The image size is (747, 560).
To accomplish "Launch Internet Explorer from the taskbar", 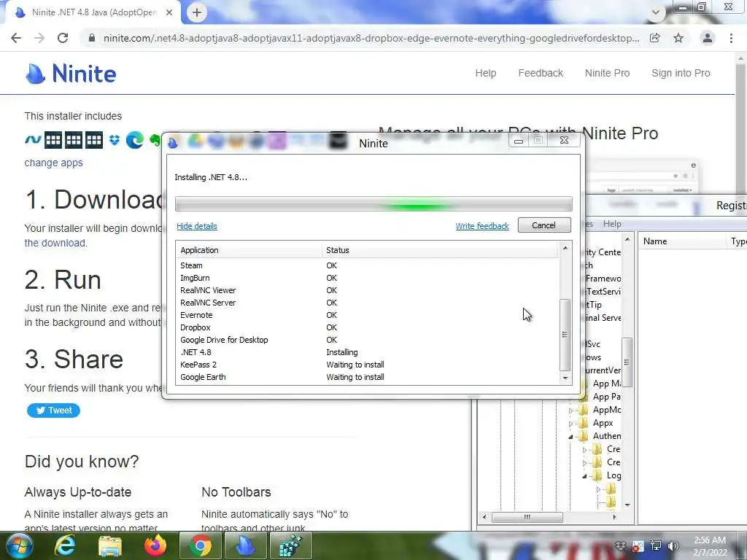I will [65, 545].
